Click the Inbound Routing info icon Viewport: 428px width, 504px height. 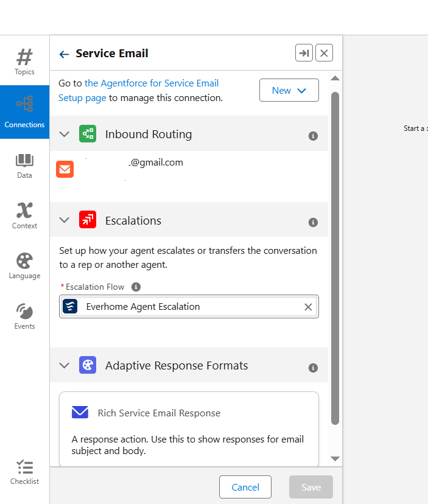pos(313,136)
